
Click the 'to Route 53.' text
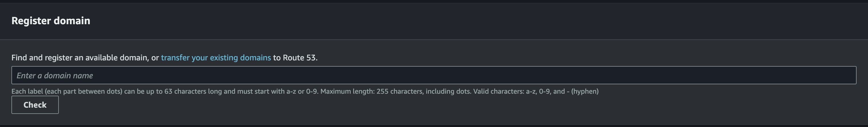295,58
